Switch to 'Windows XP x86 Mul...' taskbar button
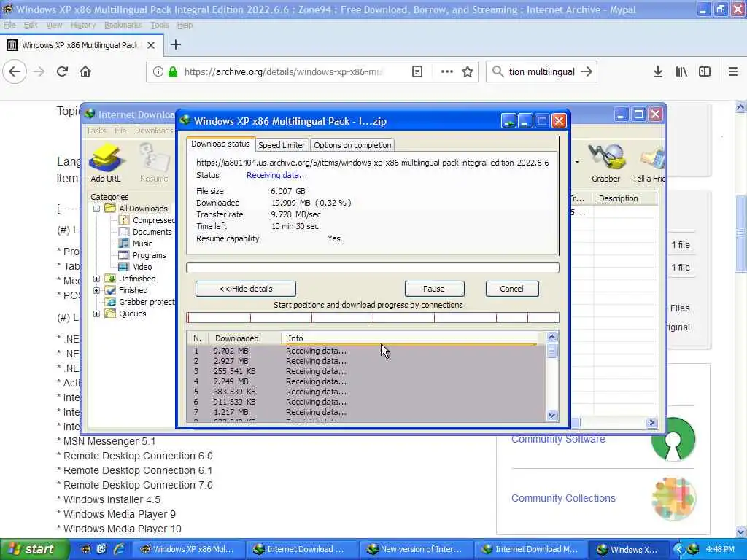The image size is (747, 560). (x=189, y=550)
